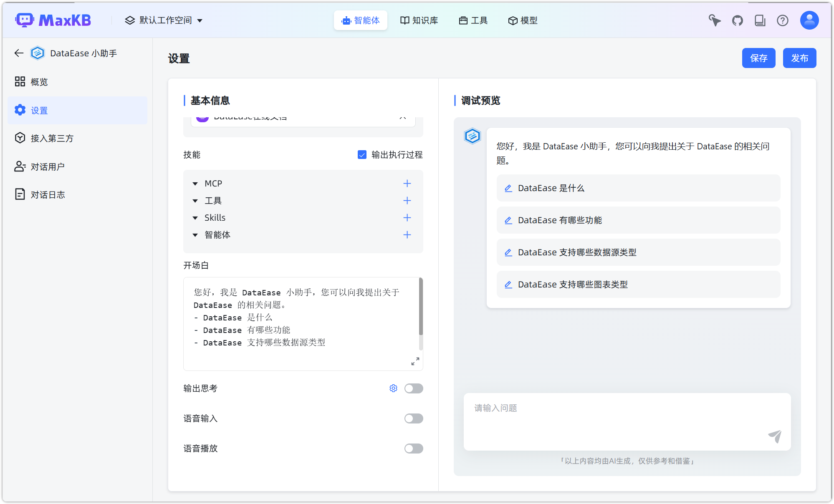
Task: Collapse the 工具 skill section arrow
Action: pos(195,201)
